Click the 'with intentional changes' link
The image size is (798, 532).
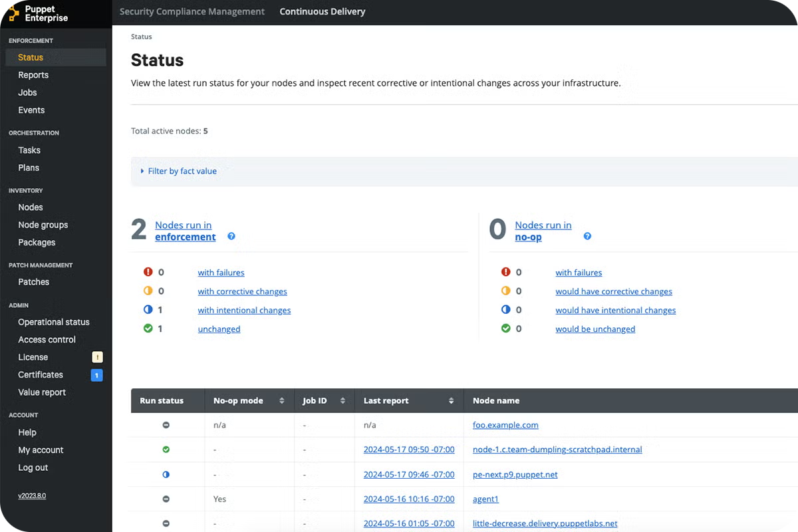tap(244, 310)
